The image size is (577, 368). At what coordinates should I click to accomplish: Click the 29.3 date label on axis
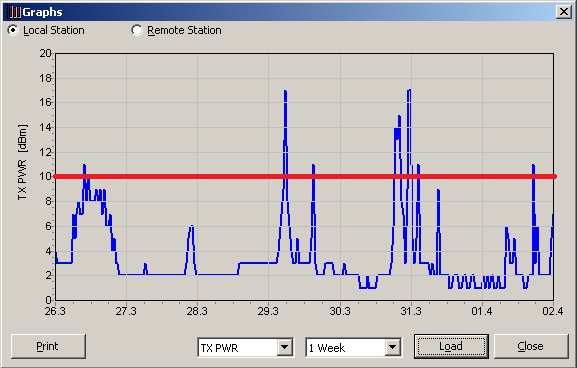point(268,311)
